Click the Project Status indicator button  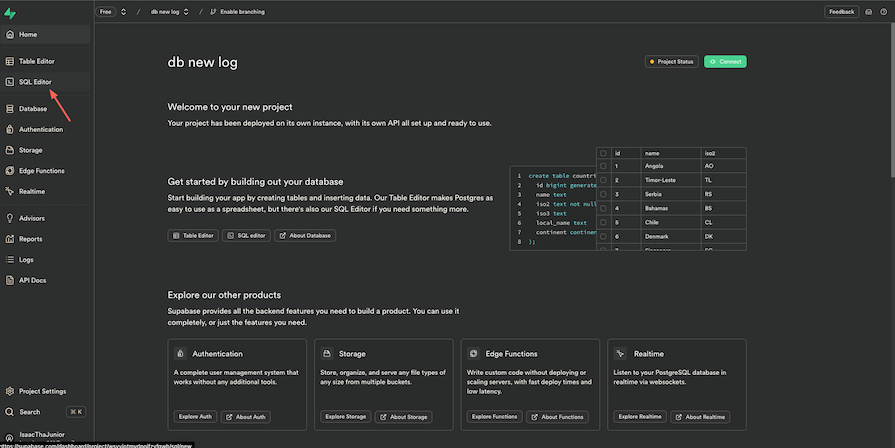click(671, 62)
